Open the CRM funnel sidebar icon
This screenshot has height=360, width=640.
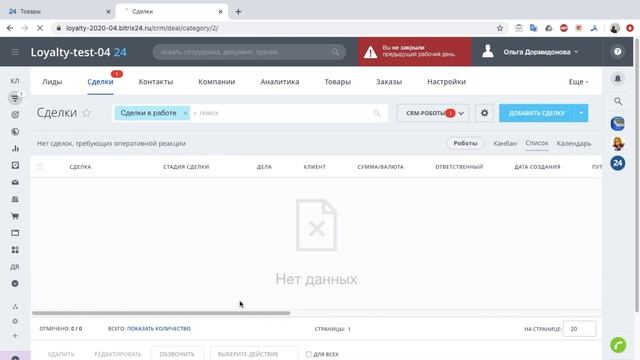[15, 98]
